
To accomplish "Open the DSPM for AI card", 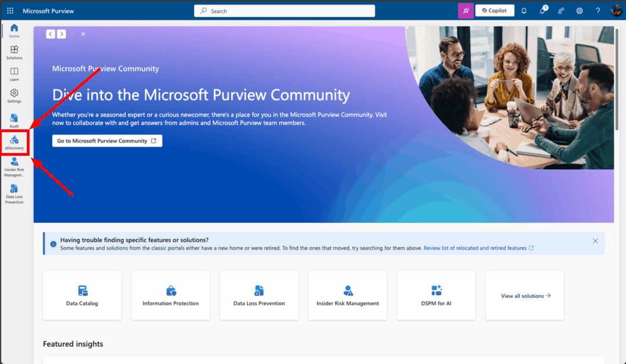I will 436,296.
